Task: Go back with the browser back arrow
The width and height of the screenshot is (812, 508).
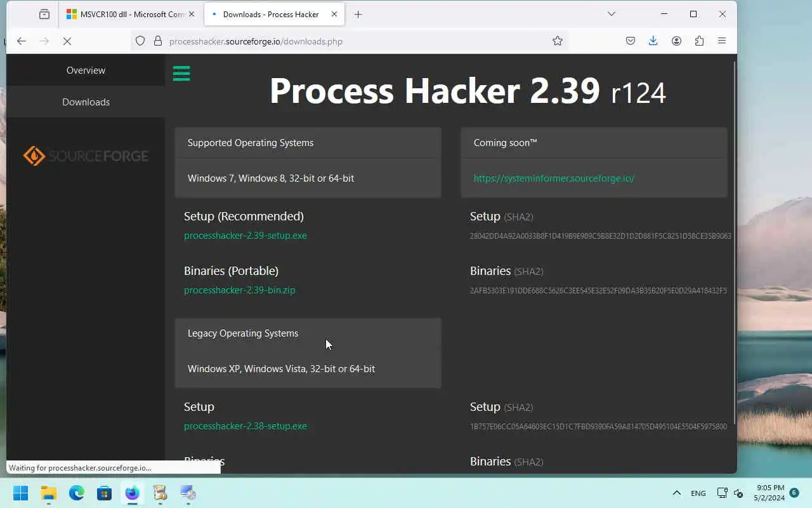Action: 22,41
